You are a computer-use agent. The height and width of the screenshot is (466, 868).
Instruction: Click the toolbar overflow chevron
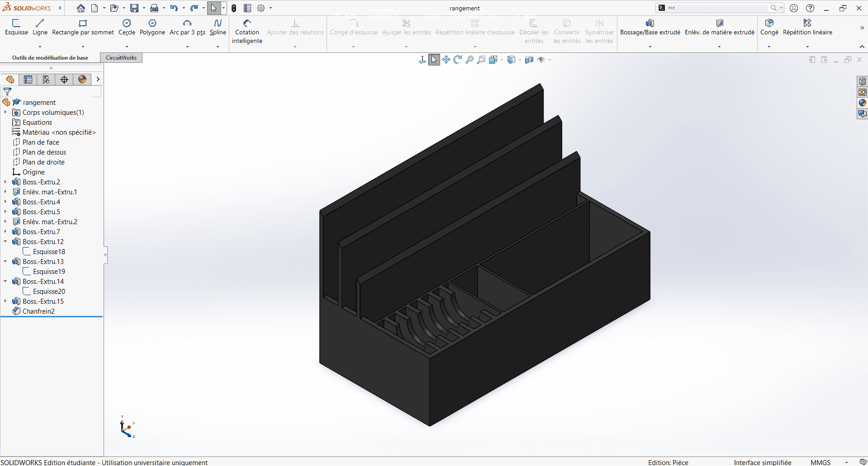862,28
